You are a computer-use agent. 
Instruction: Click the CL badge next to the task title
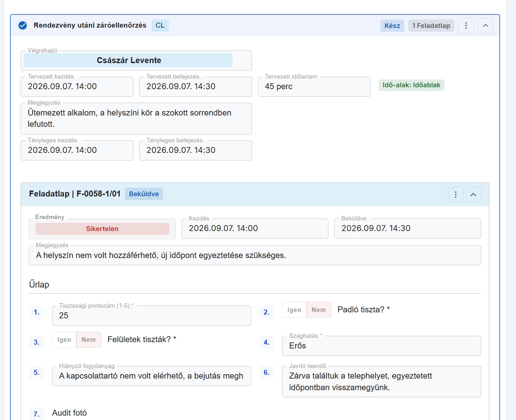tap(160, 25)
